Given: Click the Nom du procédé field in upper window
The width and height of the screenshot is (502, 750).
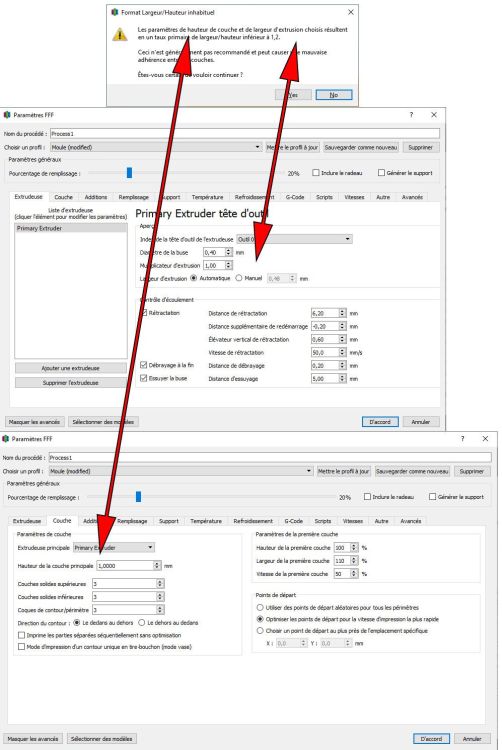Looking at the screenshot, I should coord(245,133).
